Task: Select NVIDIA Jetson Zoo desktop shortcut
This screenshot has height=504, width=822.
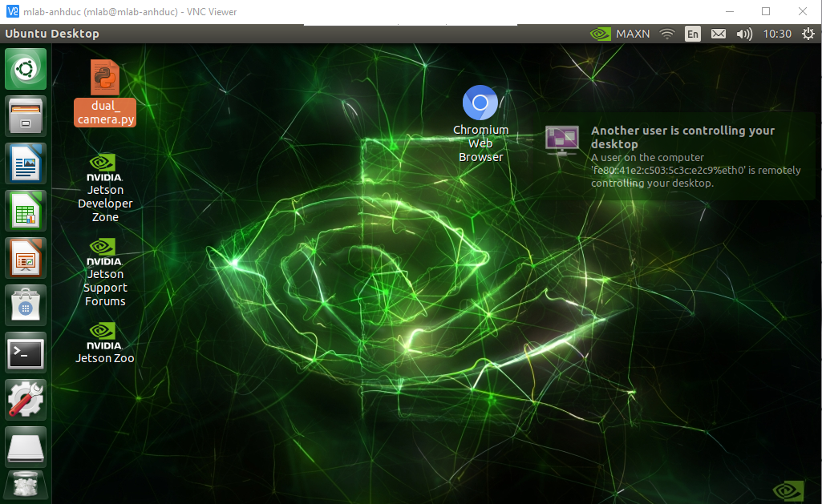Action: 105,343
